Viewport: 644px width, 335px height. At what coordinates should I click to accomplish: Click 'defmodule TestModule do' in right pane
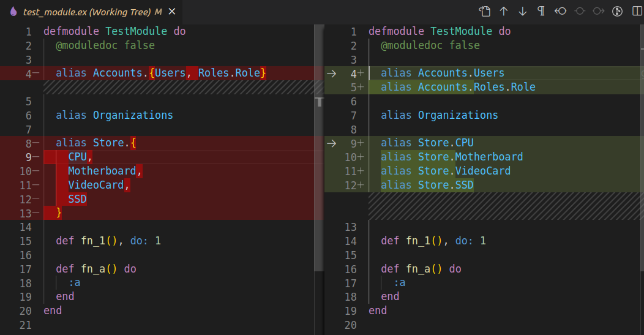coord(439,31)
